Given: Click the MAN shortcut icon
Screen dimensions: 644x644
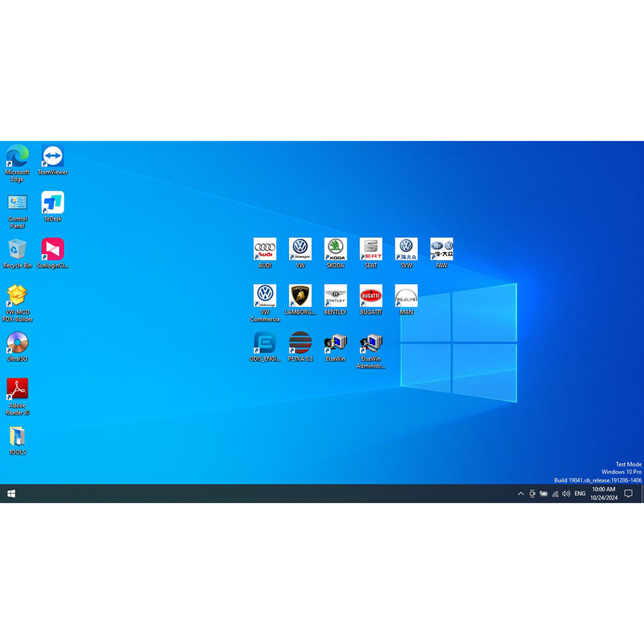Looking at the screenshot, I should coord(406,300).
